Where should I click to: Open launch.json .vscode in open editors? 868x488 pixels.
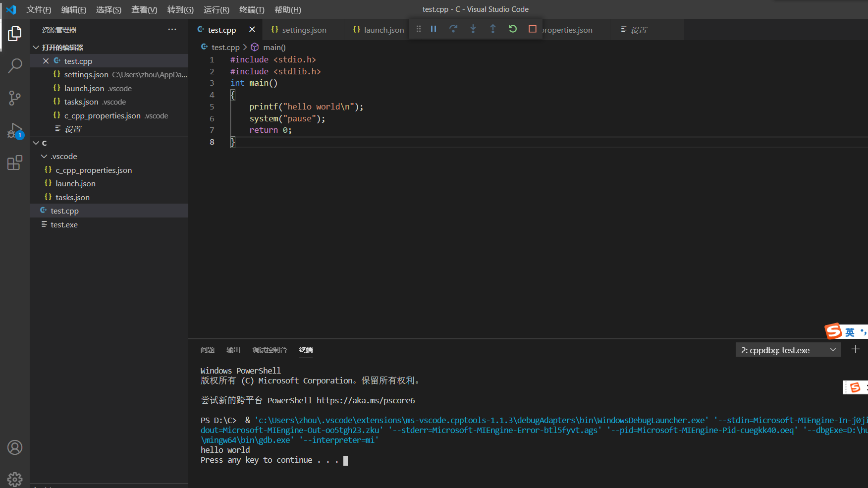(109, 88)
